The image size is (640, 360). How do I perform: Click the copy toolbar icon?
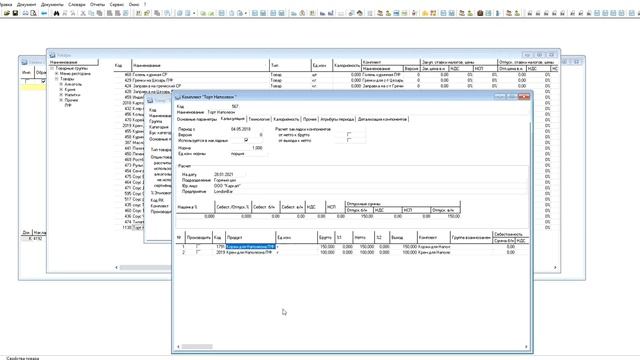[91, 13]
